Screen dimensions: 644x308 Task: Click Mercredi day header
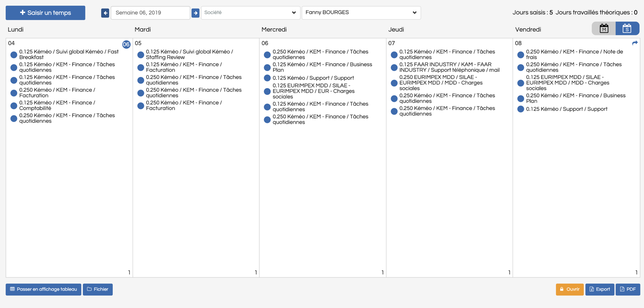point(274,30)
